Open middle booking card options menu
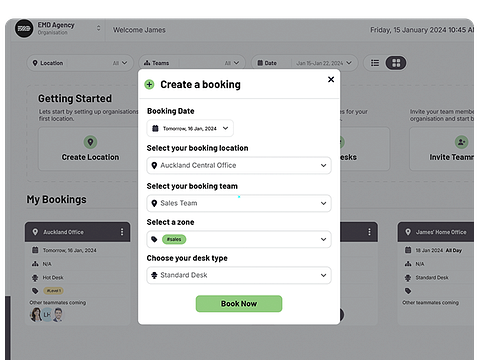The height and width of the screenshot is (360, 480). pos(369,232)
